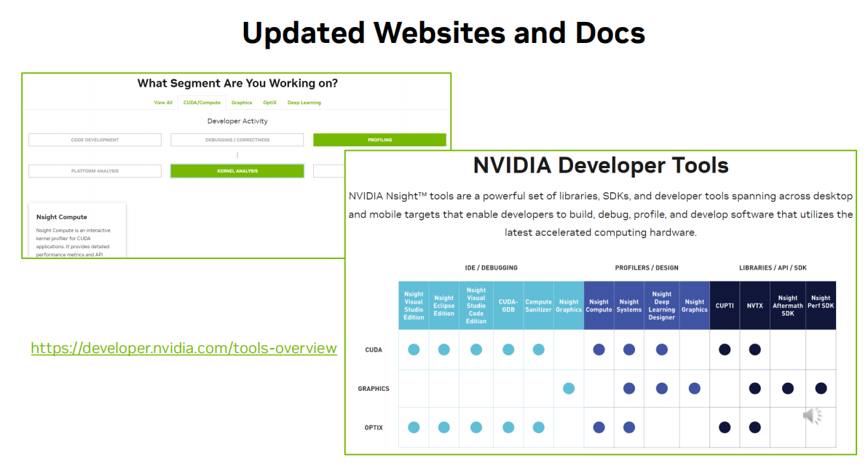Switch to the Graphics tab

[x=241, y=102]
